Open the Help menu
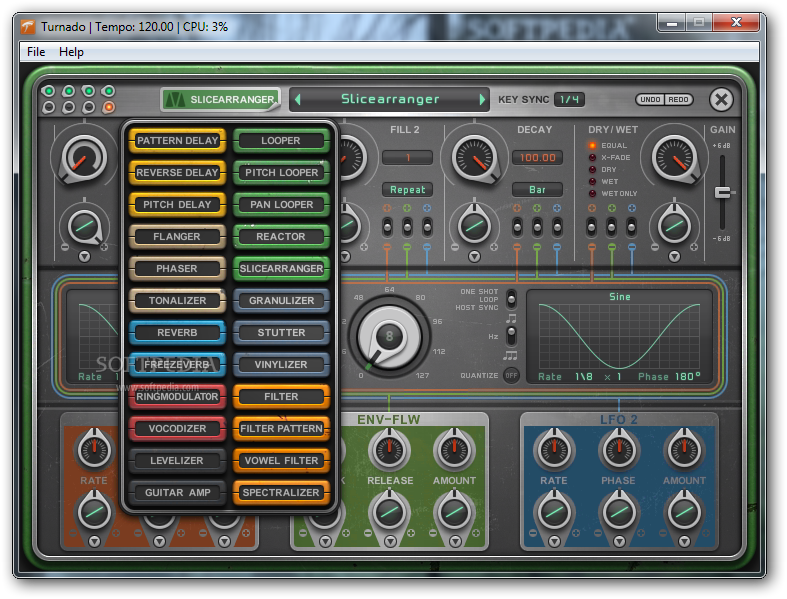787x599 pixels. [x=71, y=52]
